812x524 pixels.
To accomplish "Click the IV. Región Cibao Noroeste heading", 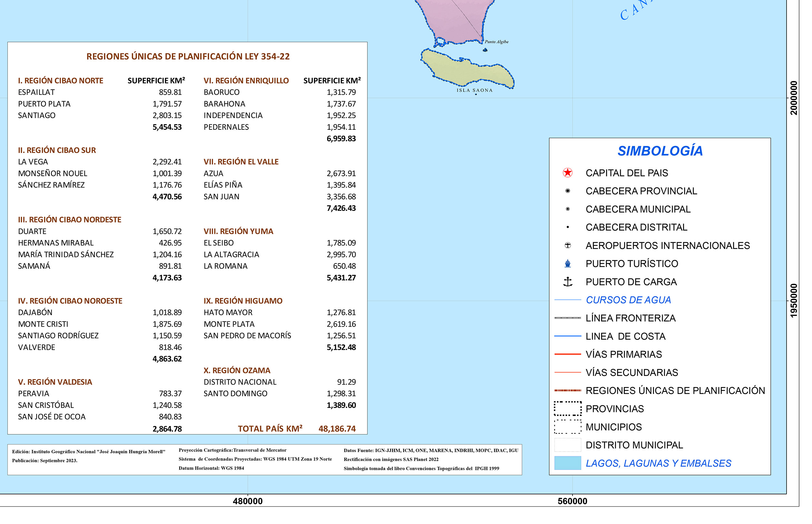I will (x=70, y=301).
